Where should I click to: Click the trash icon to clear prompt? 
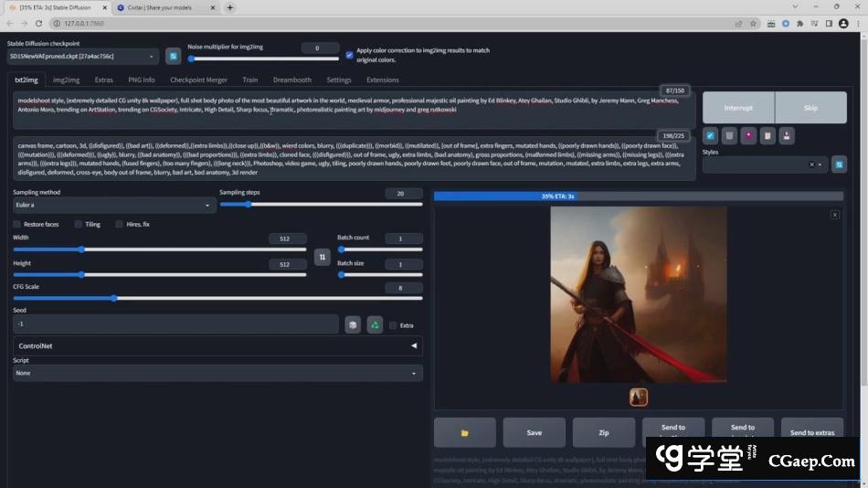point(729,135)
